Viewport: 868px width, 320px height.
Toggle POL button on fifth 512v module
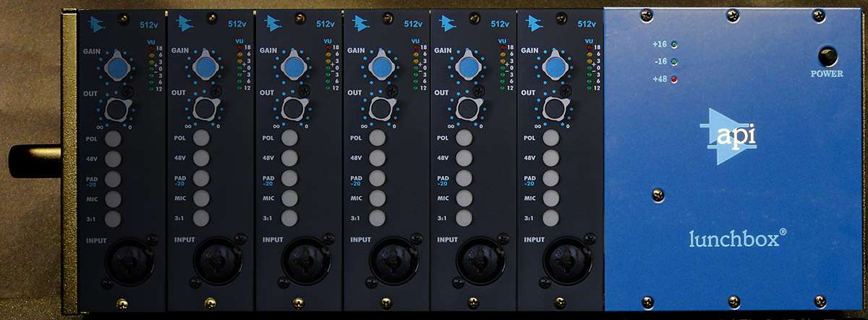(464, 139)
